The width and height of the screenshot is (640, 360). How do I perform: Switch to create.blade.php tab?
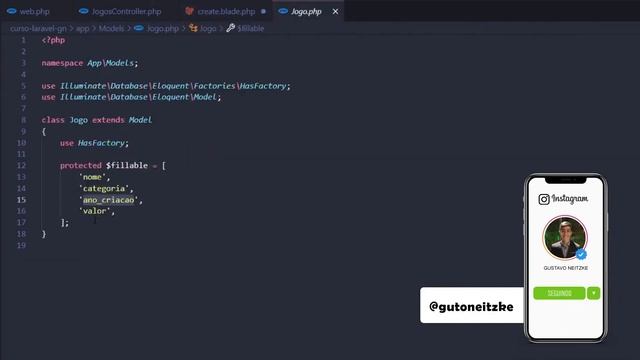[226, 12]
